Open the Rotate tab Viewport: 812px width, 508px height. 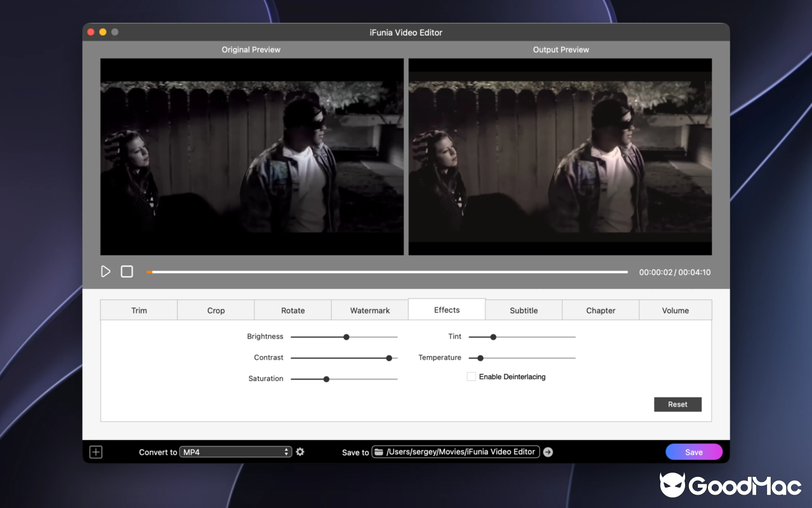(x=293, y=311)
